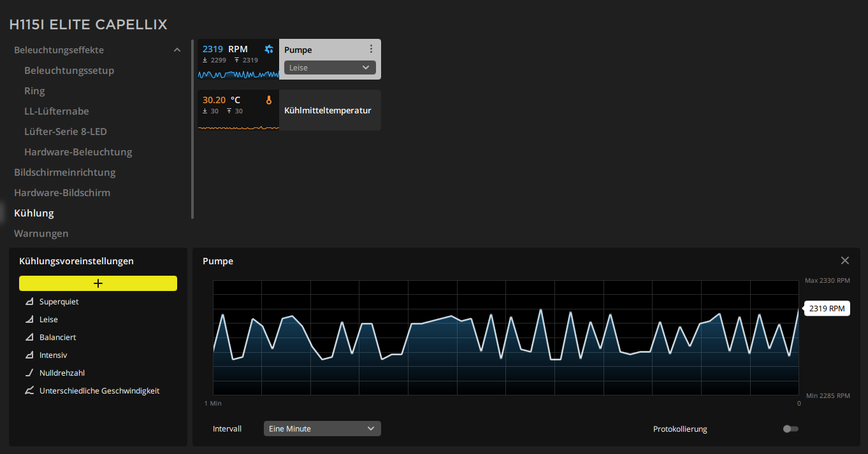The image size is (868, 454).
Task: Select Ring lighting entry
Action: tap(34, 91)
